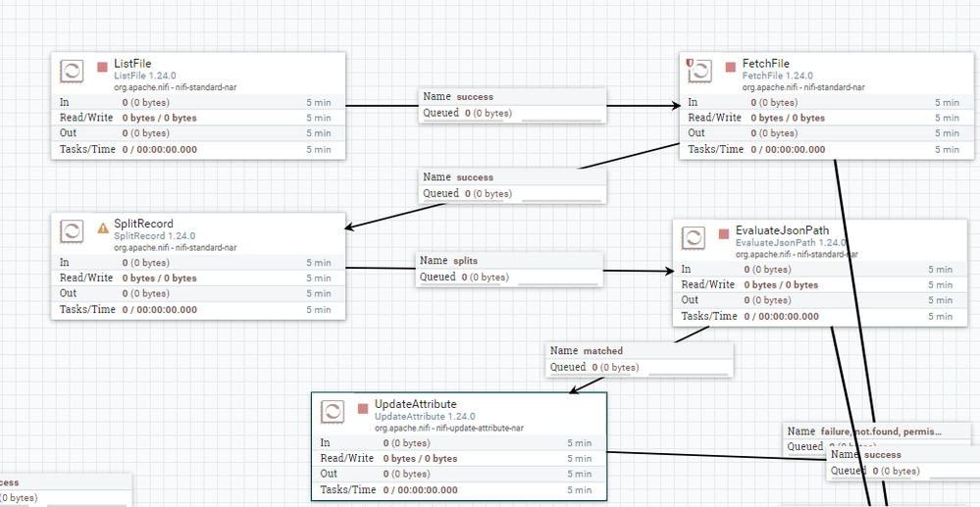Select the UpdateAttribute processor title
Screen dimensions: 980x507
[416, 404]
